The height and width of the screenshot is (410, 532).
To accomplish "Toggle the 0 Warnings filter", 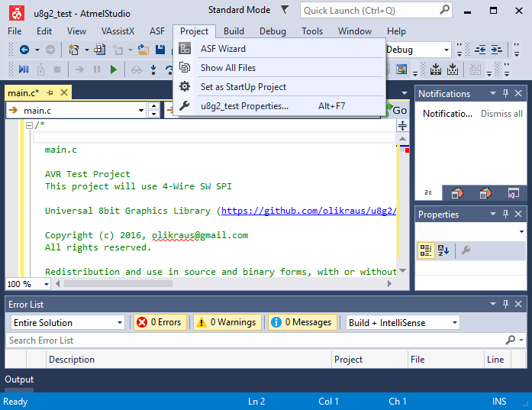I will point(225,322).
